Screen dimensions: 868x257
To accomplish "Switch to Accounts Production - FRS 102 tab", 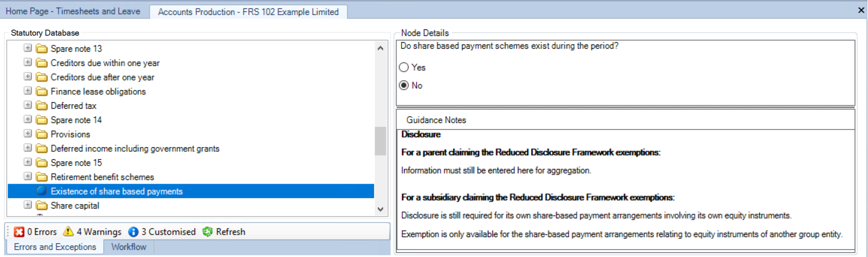I will 248,12.
